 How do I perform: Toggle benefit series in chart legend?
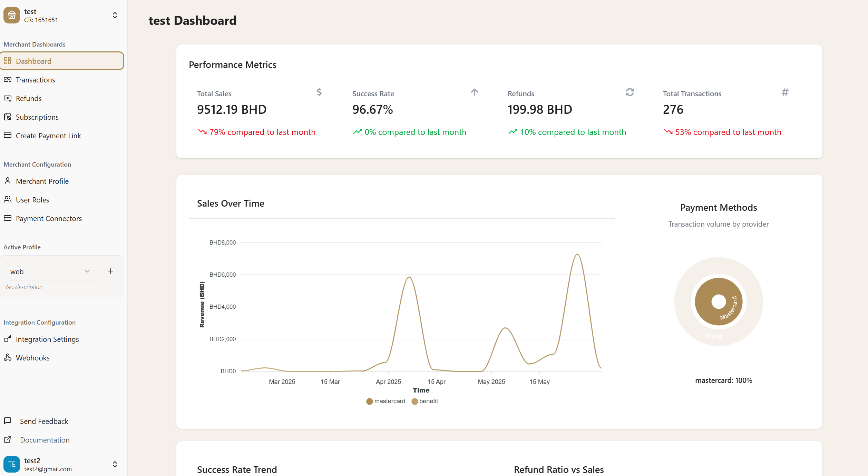pos(425,401)
